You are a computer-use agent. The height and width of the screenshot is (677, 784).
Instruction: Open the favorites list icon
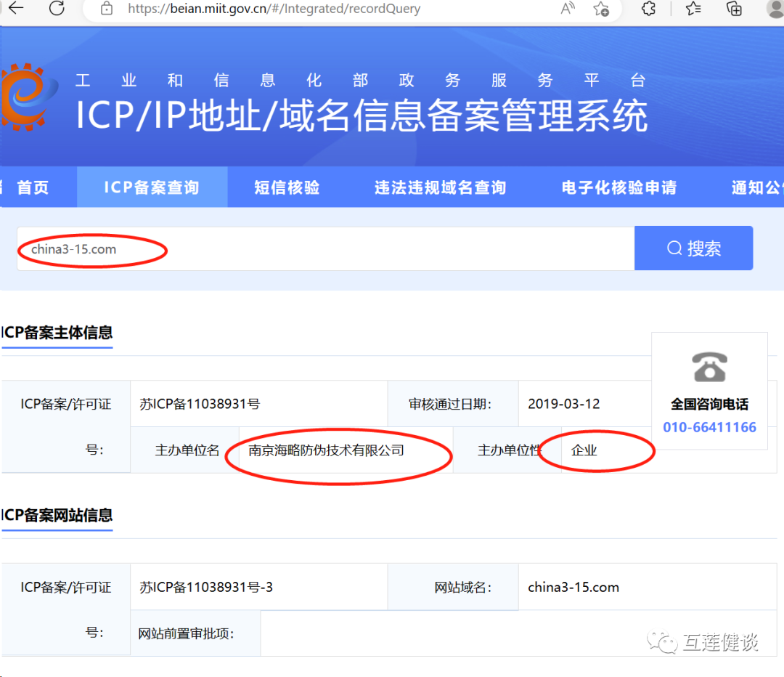(x=693, y=8)
